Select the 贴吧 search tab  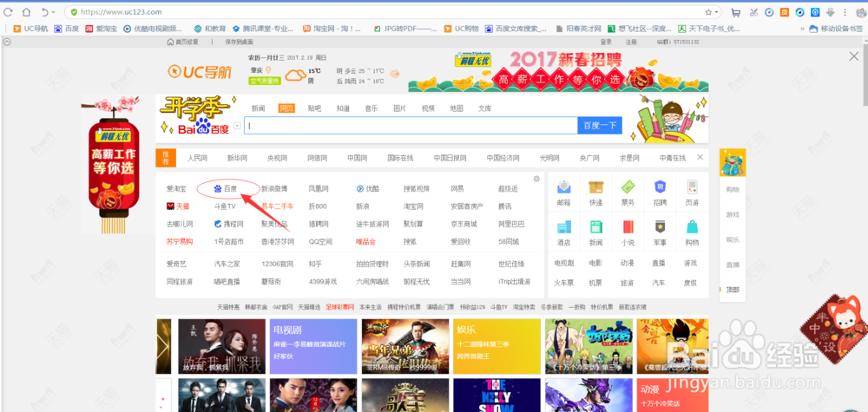tap(314, 108)
